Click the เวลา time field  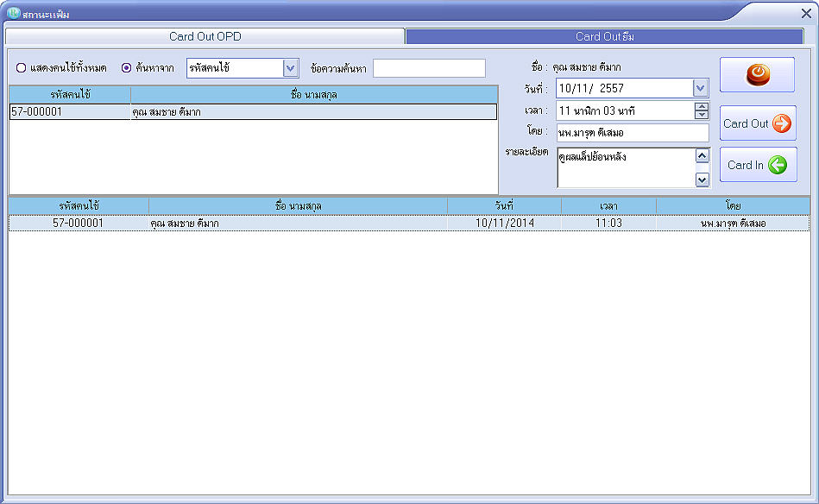625,110
